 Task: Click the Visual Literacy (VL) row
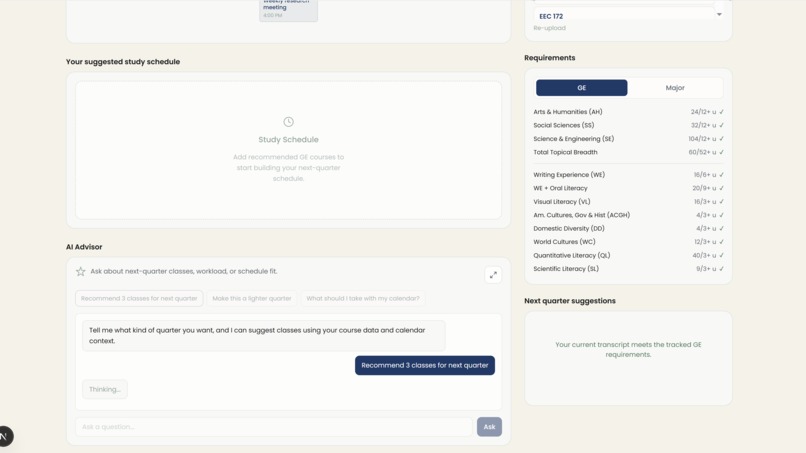[x=628, y=202]
